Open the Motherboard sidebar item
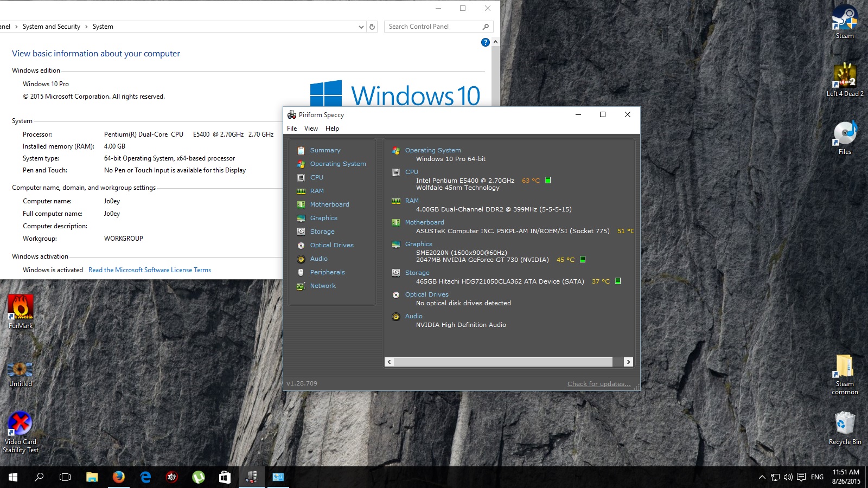868x488 pixels. (329, 204)
